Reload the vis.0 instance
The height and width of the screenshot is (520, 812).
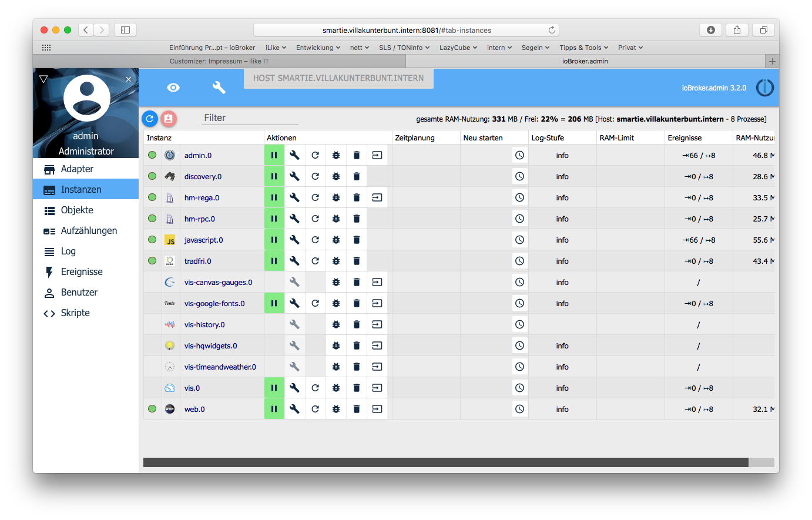(316, 388)
